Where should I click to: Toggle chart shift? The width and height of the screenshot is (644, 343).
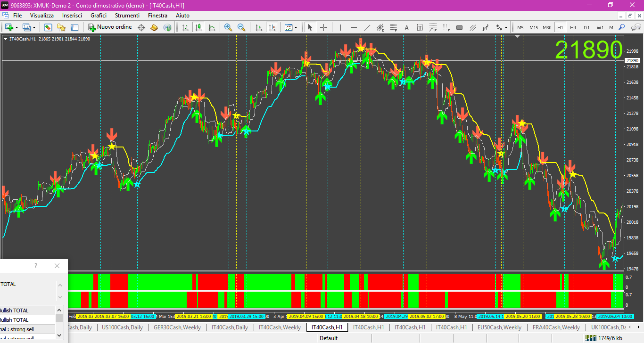pos(272,27)
